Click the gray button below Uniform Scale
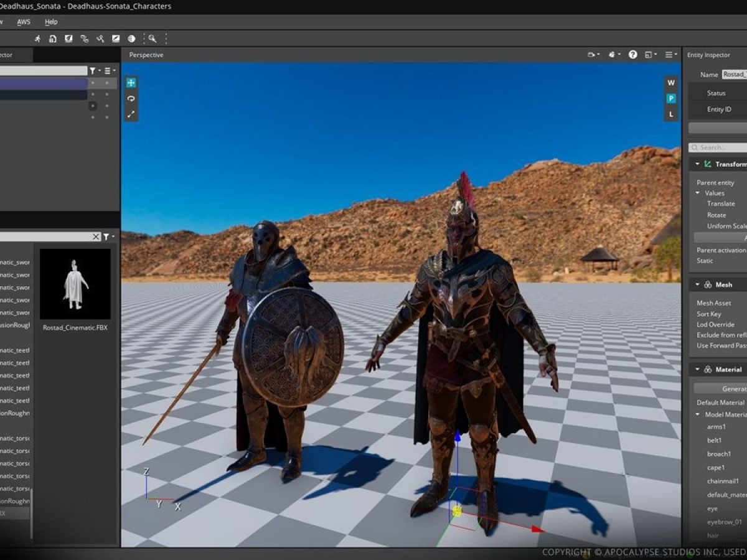Image resolution: width=747 pixels, height=560 pixels. (x=720, y=238)
